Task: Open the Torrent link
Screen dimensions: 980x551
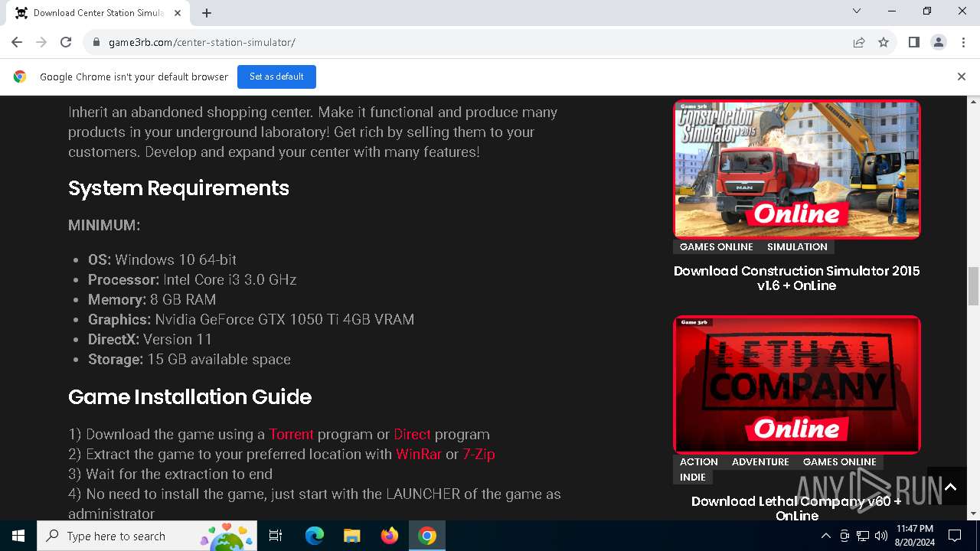Action: (x=291, y=434)
